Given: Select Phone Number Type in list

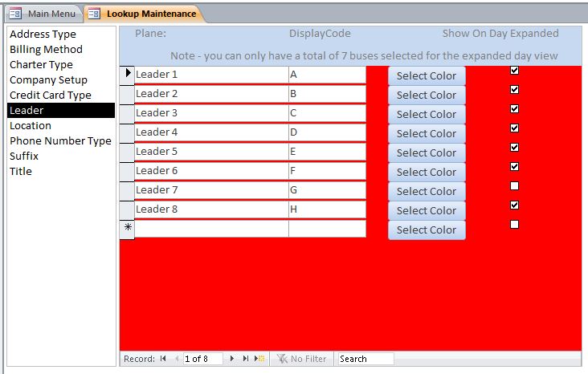Looking at the screenshot, I should (x=61, y=141).
